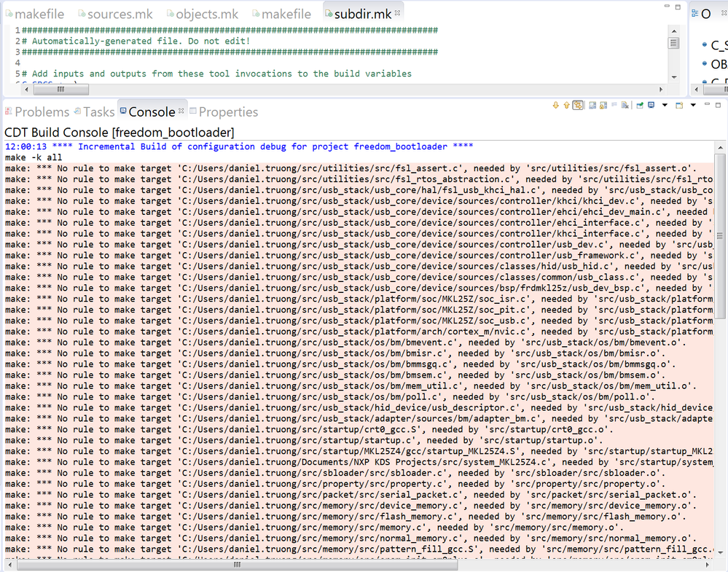
Task: Close the subdir.mk editor tab
Action: [397, 13]
